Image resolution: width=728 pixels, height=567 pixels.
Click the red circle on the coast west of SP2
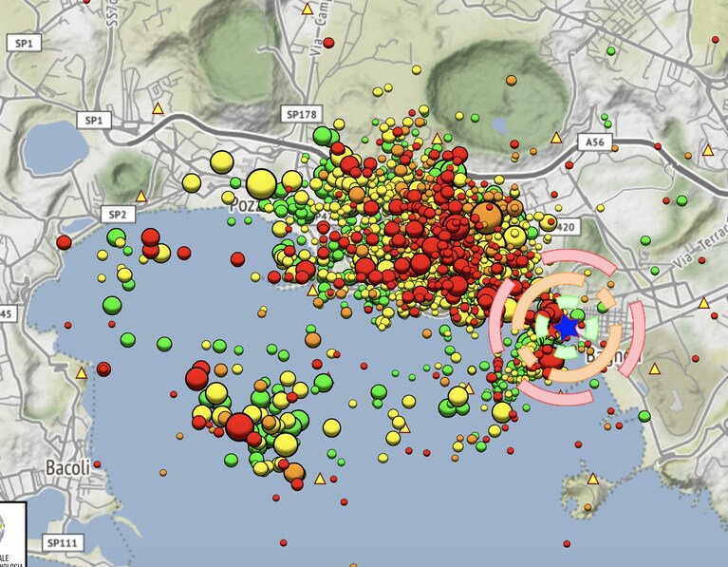point(65,242)
